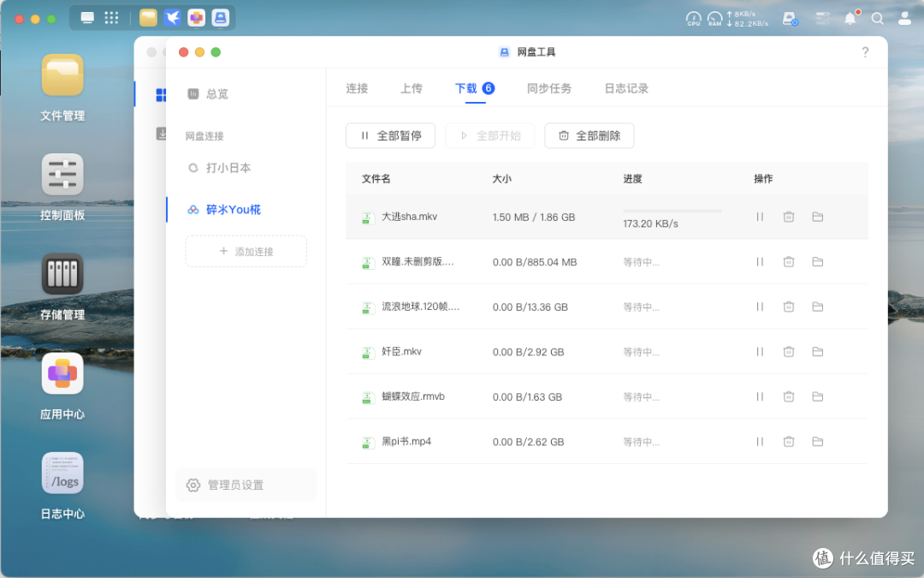924x578 pixels.
Task: Click the background window's blue grid sidebar icon
Action: 160,95
